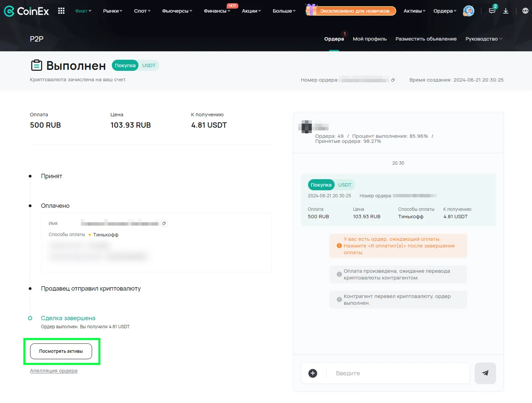Expand the Фиат dropdown menu
The height and width of the screenshot is (403, 532).
83,11
